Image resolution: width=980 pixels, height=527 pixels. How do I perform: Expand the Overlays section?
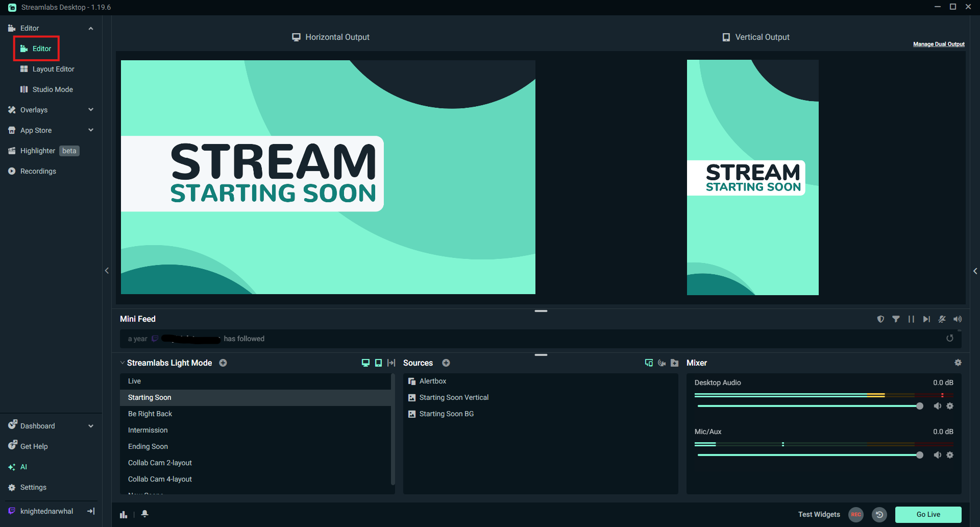point(91,109)
